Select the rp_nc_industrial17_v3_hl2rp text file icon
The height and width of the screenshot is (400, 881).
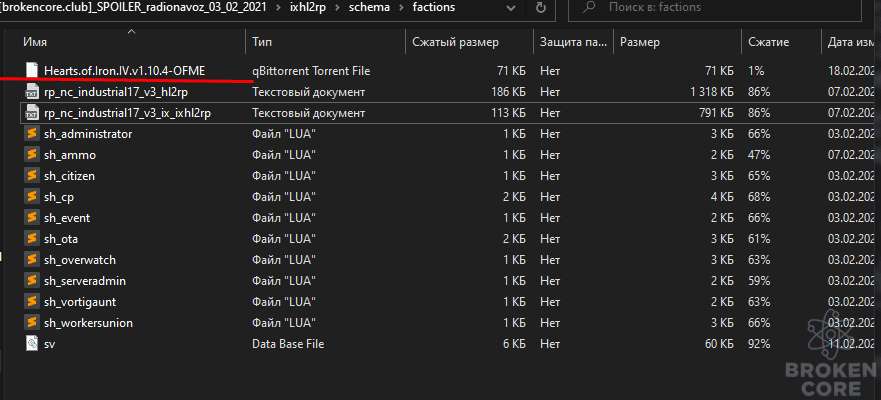(32, 92)
